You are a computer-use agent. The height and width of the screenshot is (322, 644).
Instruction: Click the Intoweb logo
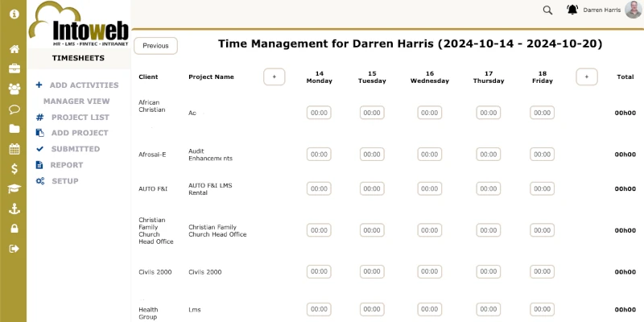79,25
